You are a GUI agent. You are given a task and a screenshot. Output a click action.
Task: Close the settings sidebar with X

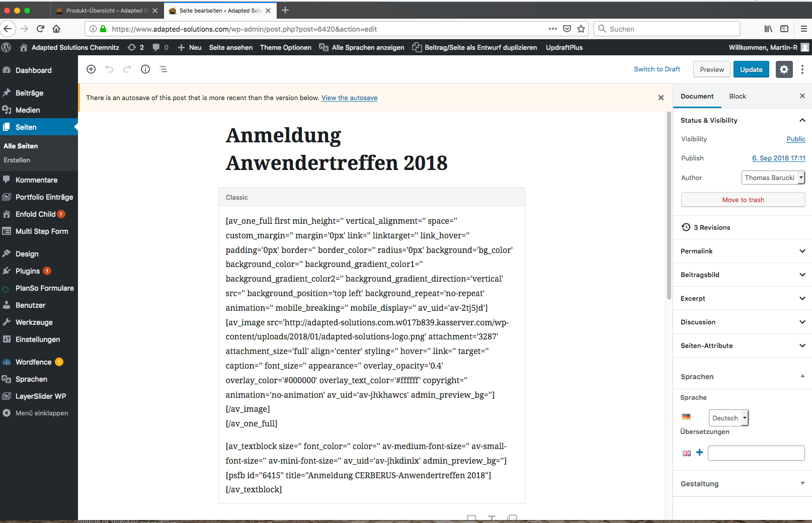(x=802, y=96)
